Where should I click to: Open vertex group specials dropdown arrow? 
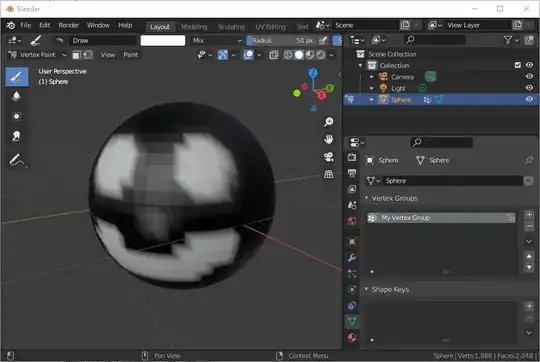[x=529, y=241]
